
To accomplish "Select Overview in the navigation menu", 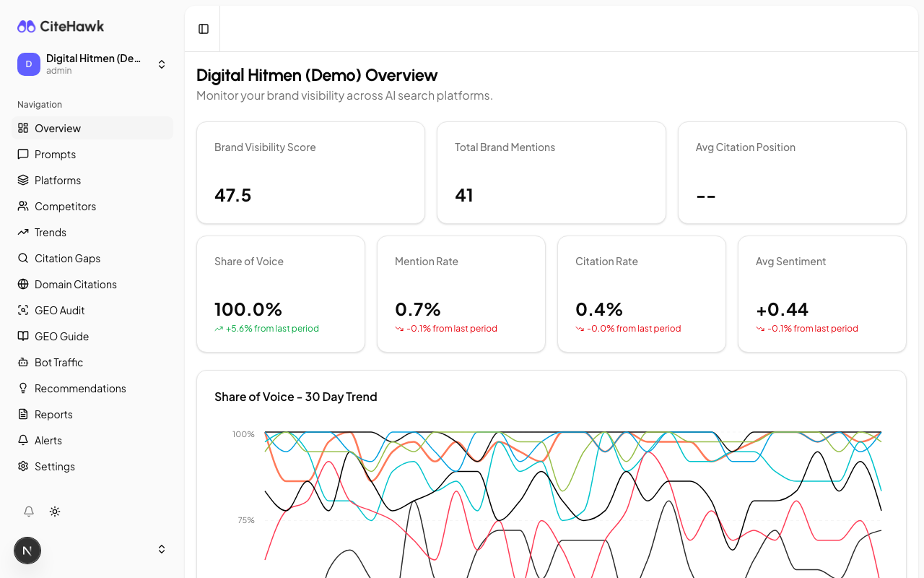I will tap(57, 128).
